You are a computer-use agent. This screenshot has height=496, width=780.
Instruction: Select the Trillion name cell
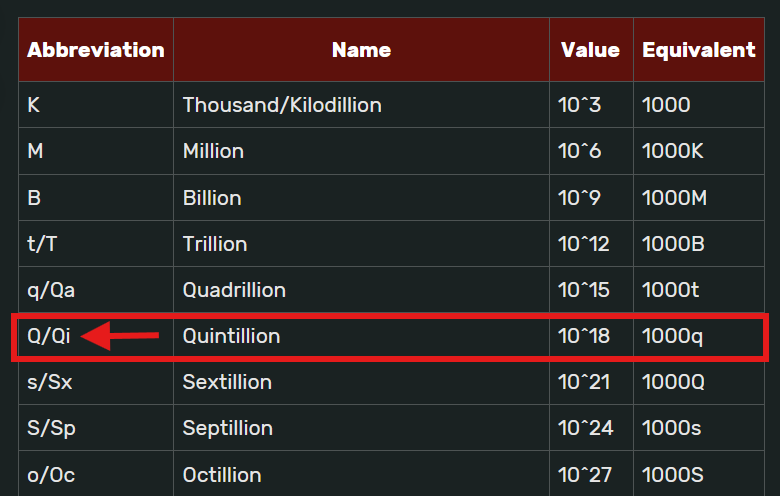point(215,244)
